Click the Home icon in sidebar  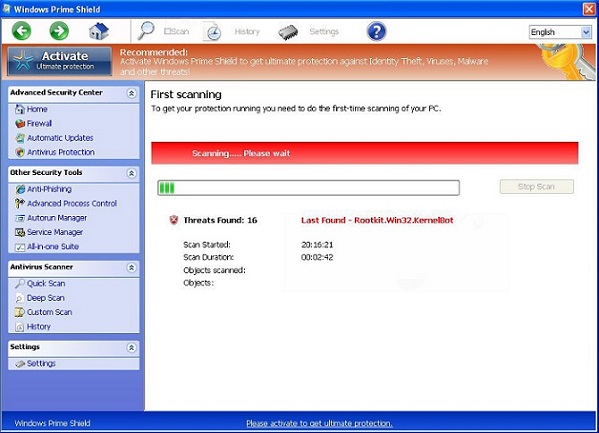pos(19,109)
